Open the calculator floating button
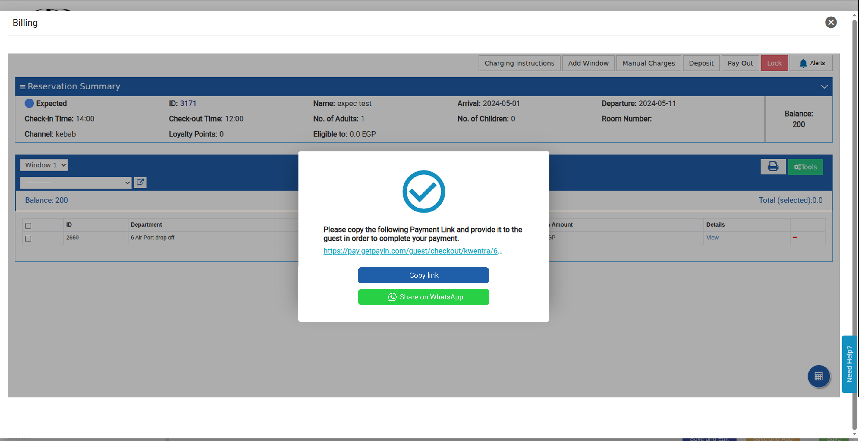This screenshot has width=868, height=441. point(818,376)
